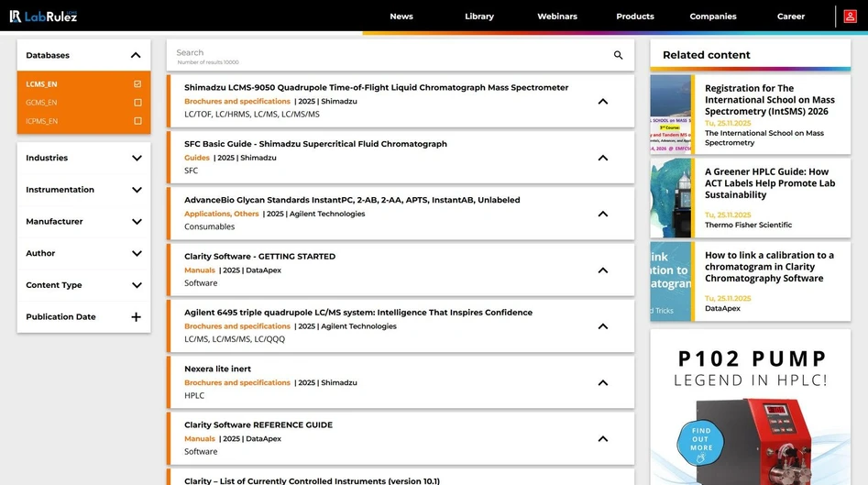Open the Greener HPLC Guide thumbnail
Viewport: 868px width, 485px height.
click(671, 197)
